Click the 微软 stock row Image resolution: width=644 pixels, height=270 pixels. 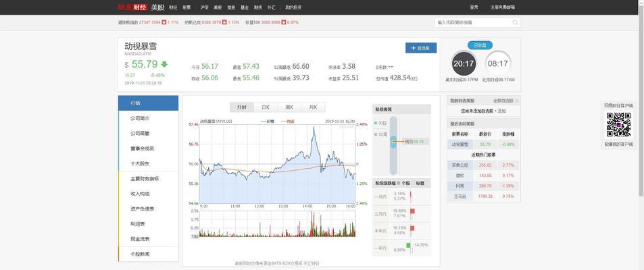point(483,175)
